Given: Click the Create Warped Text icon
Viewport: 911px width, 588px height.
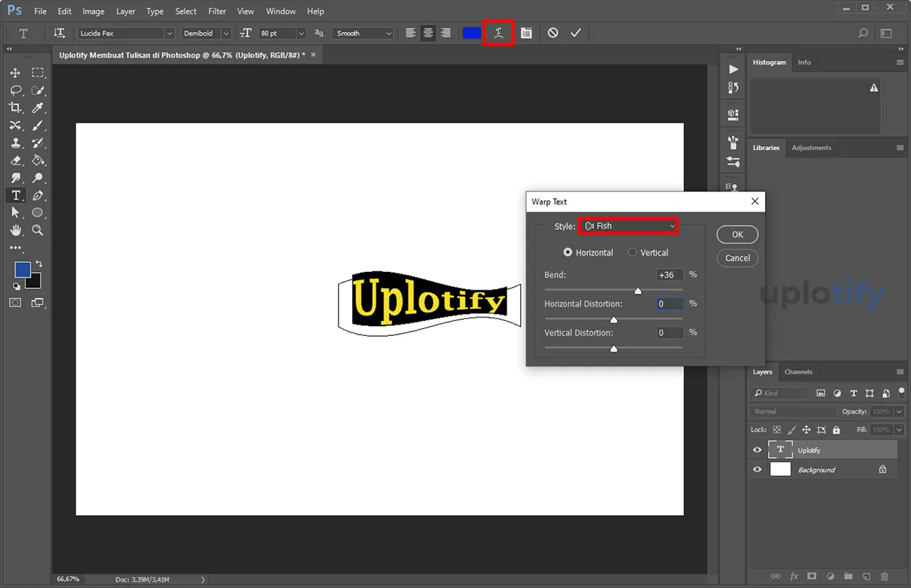Looking at the screenshot, I should 498,33.
